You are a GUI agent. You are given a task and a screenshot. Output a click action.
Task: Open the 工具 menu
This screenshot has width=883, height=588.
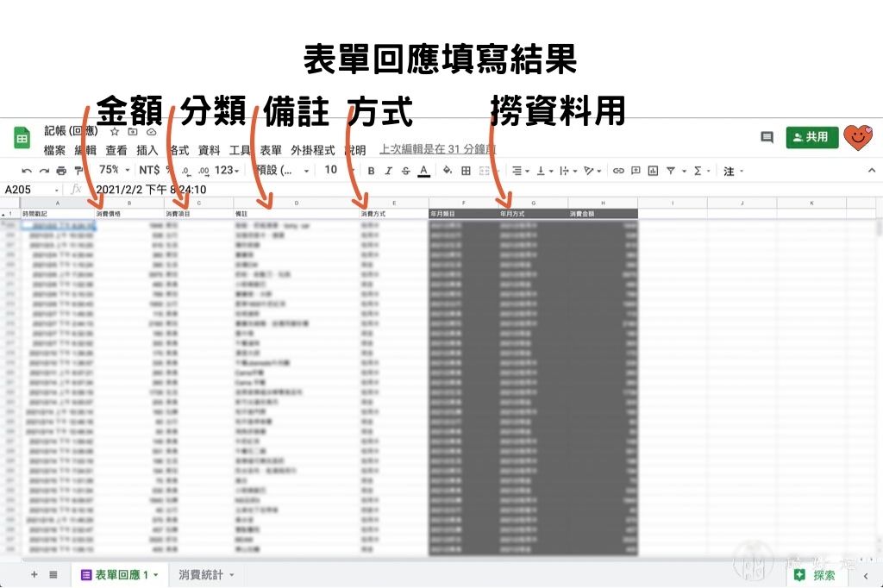tap(240, 150)
